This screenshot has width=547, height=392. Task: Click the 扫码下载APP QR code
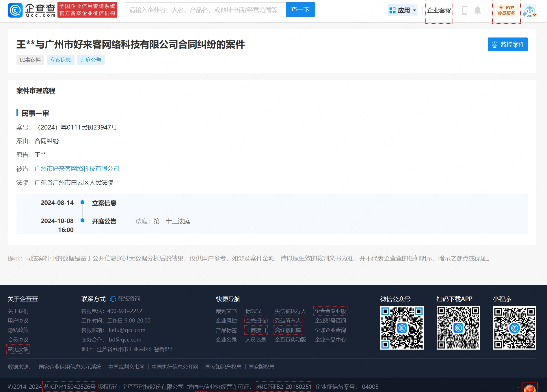tap(458, 328)
